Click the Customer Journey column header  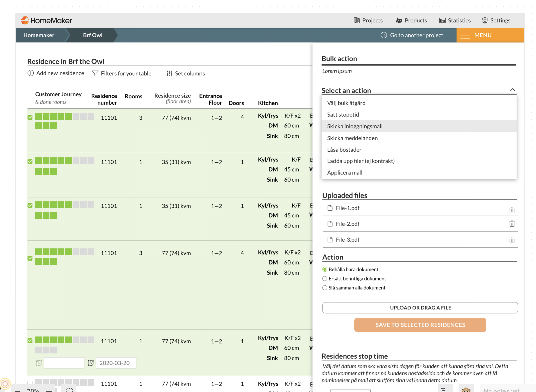coord(58,94)
